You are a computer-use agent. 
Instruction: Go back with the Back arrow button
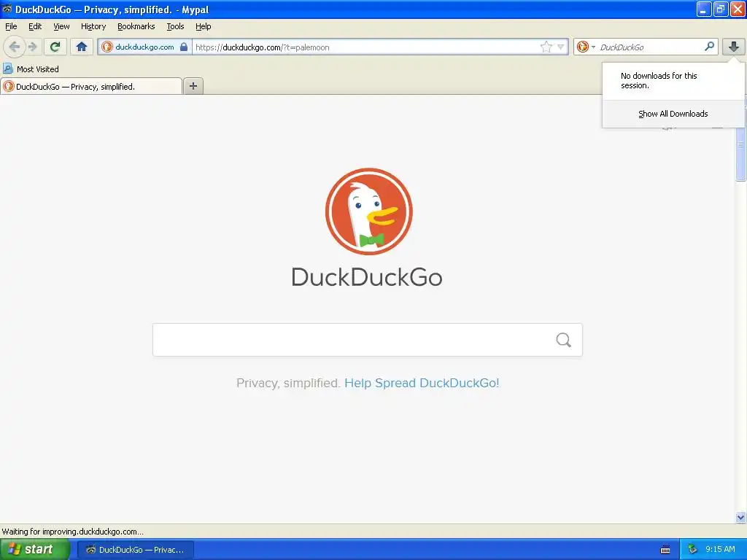[x=15, y=47]
